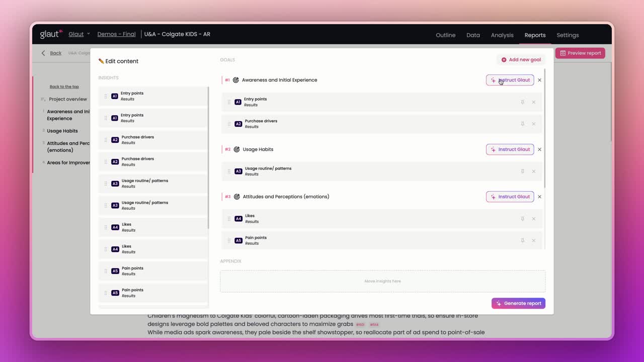Jump to Usage Habits in sidebar
The image size is (644, 362).
pos(62,131)
